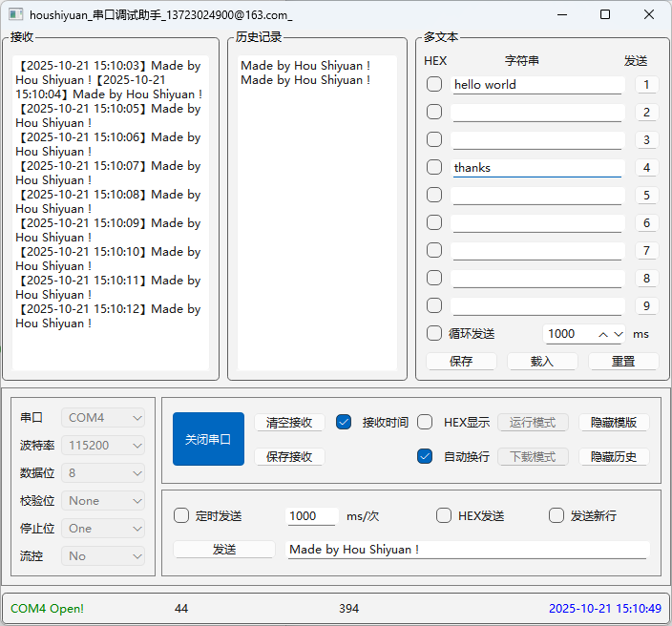Check the HEX box for row 6

(434, 222)
